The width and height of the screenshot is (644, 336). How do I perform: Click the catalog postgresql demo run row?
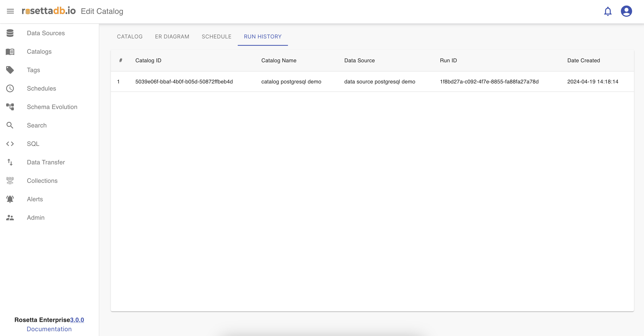point(291,82)
